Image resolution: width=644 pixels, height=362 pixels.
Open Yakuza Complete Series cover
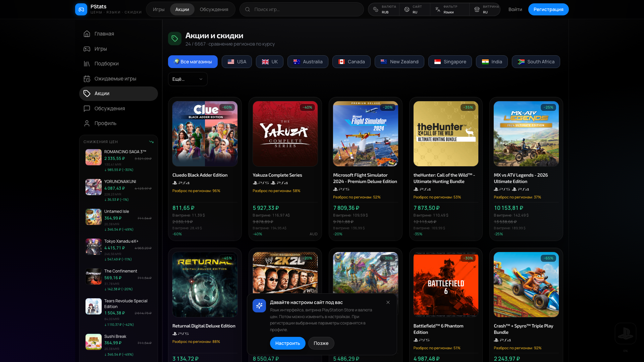point(285,134)
